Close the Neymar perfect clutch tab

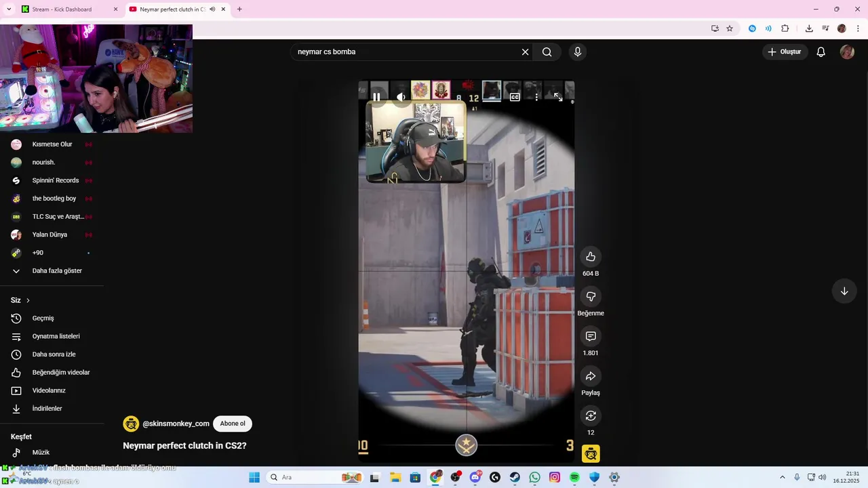point(223,9)
